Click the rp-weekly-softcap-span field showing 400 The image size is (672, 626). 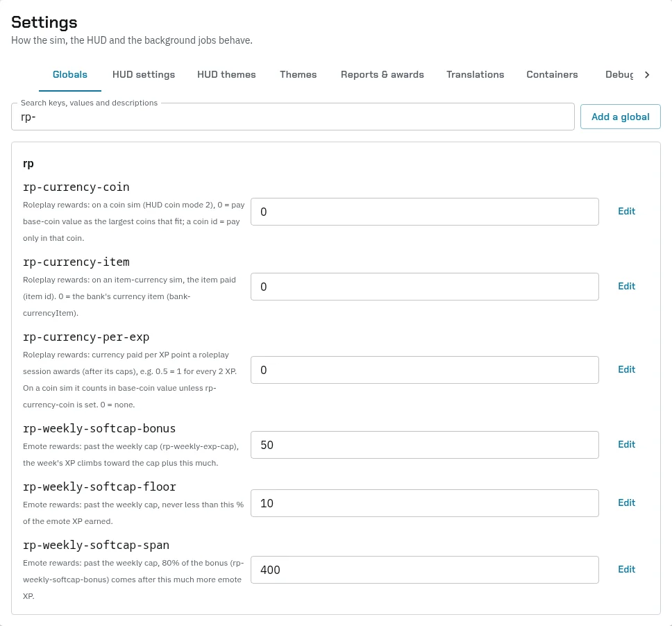point(425,570)
